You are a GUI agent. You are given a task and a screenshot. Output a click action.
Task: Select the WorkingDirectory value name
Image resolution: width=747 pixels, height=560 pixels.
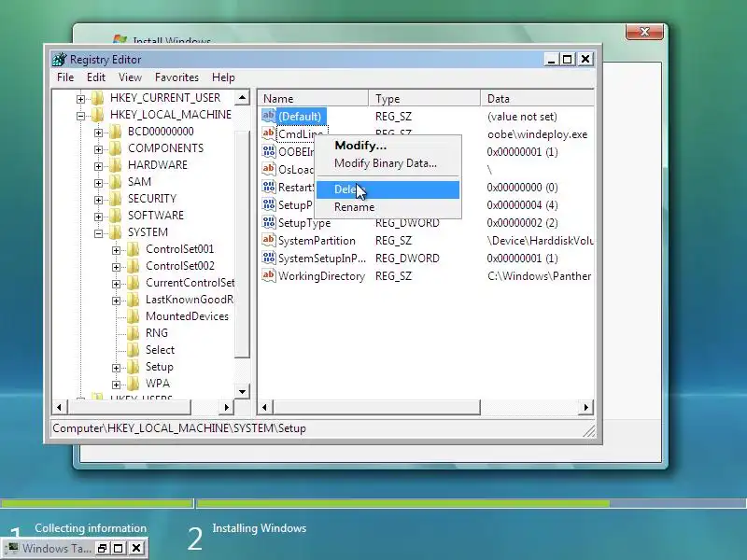pyautogui.click(x=321, y=276)
